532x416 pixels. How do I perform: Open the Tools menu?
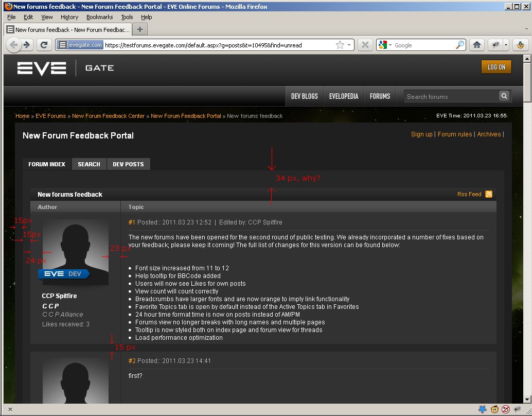point(127,17)
